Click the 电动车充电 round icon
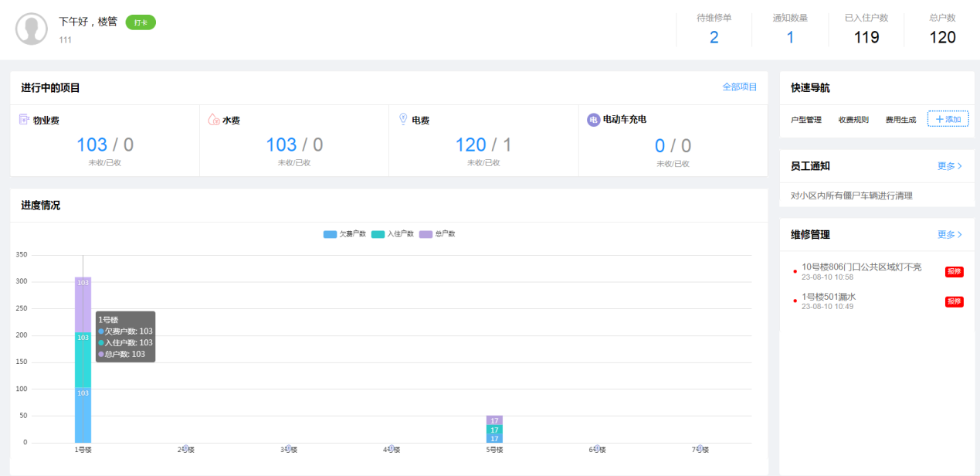This screenshot has height=476, width=980. 593,120
